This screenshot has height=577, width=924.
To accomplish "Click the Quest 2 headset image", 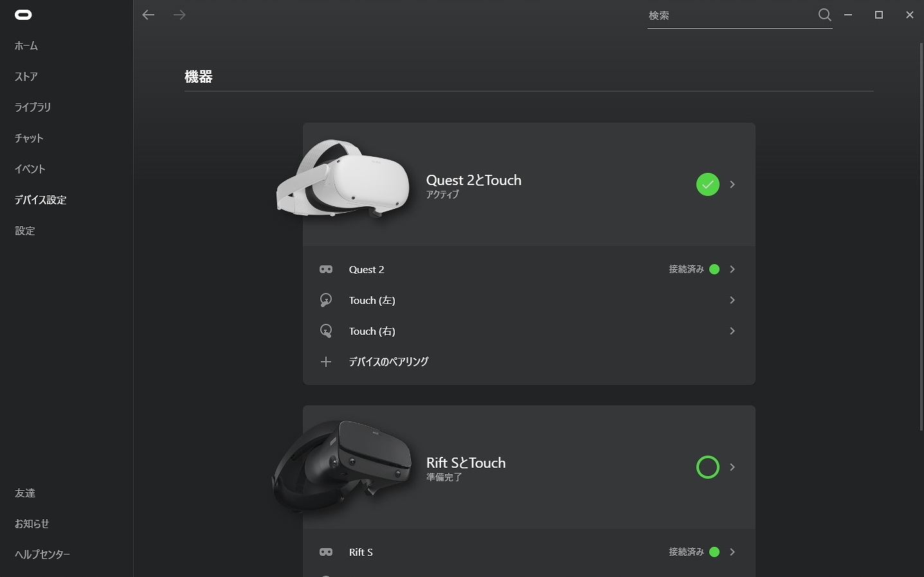I will tap(343, 178).
